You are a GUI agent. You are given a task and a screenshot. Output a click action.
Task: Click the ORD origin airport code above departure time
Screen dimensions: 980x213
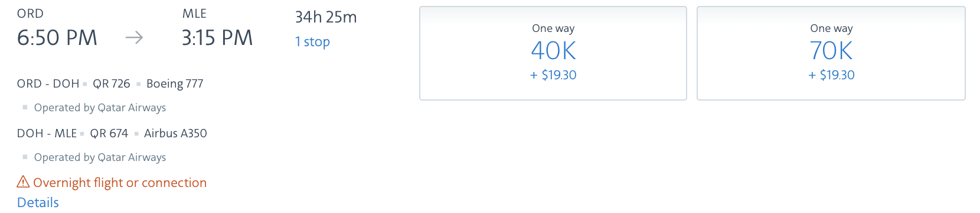pos(30,14)
